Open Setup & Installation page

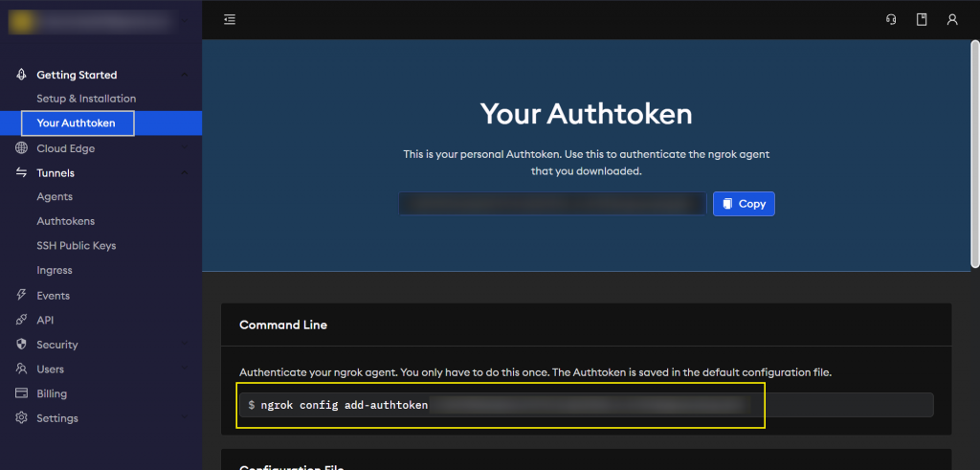click(86, 99)
